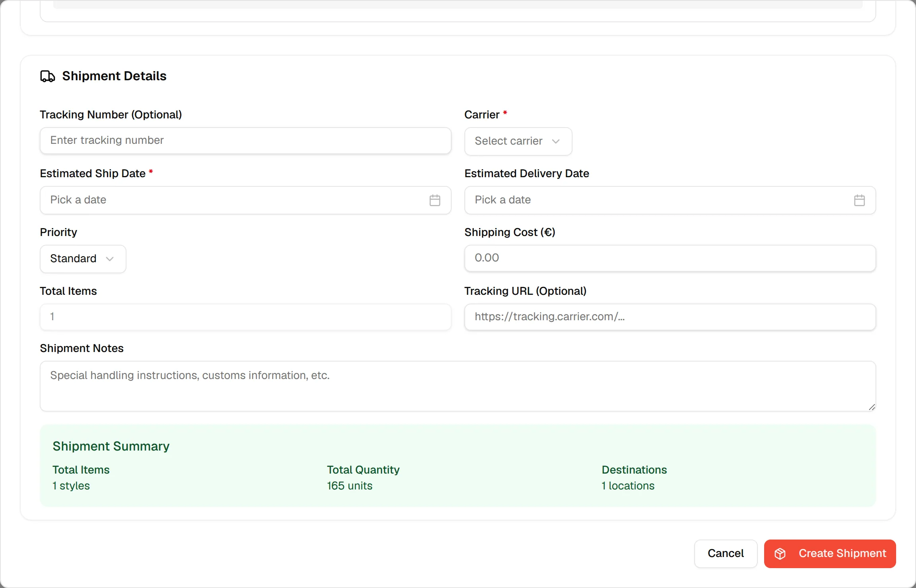Click the '1 styles' value
This screenshot has height=588, width=916.
(x=71, y=486)
